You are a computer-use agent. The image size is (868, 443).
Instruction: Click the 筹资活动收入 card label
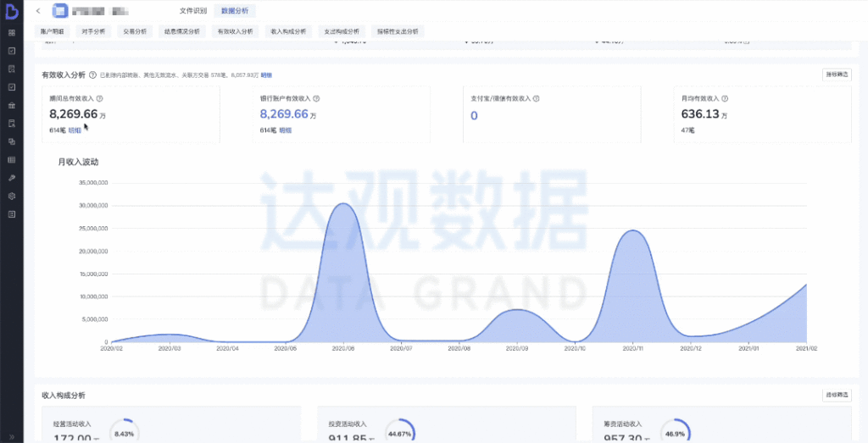[x=623, y=424]
